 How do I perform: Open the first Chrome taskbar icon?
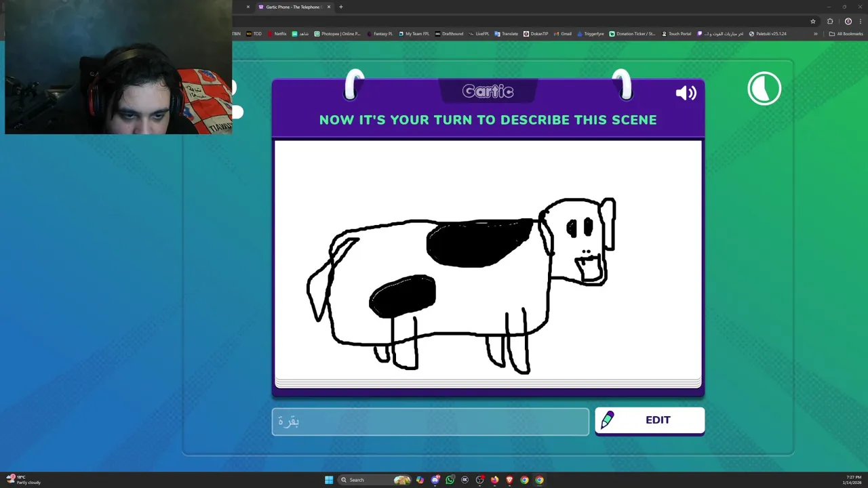(x=524, y=480)
